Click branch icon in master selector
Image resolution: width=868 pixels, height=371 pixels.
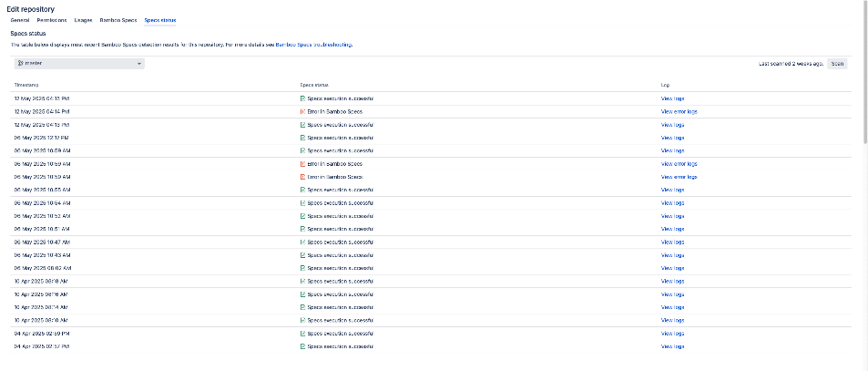point(20,64)
